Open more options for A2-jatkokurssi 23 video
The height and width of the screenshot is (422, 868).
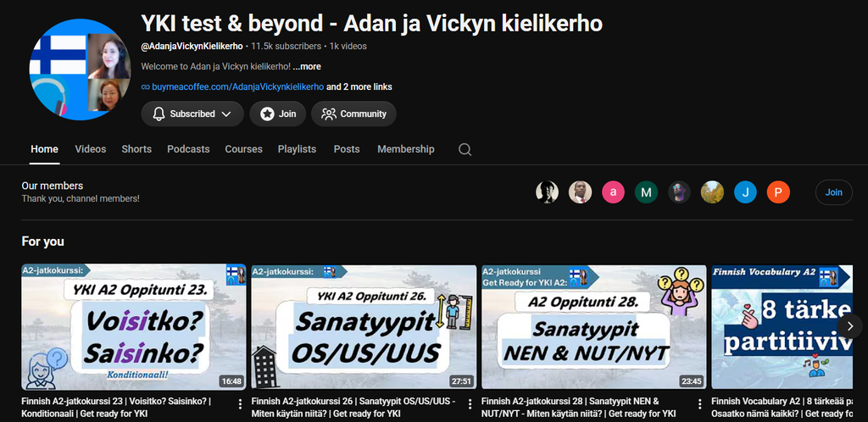coord(240,404)
